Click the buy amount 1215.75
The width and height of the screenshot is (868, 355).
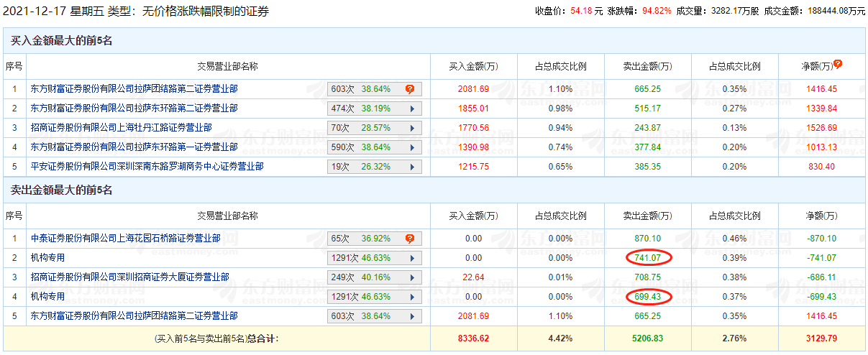[x=473, y=167]
